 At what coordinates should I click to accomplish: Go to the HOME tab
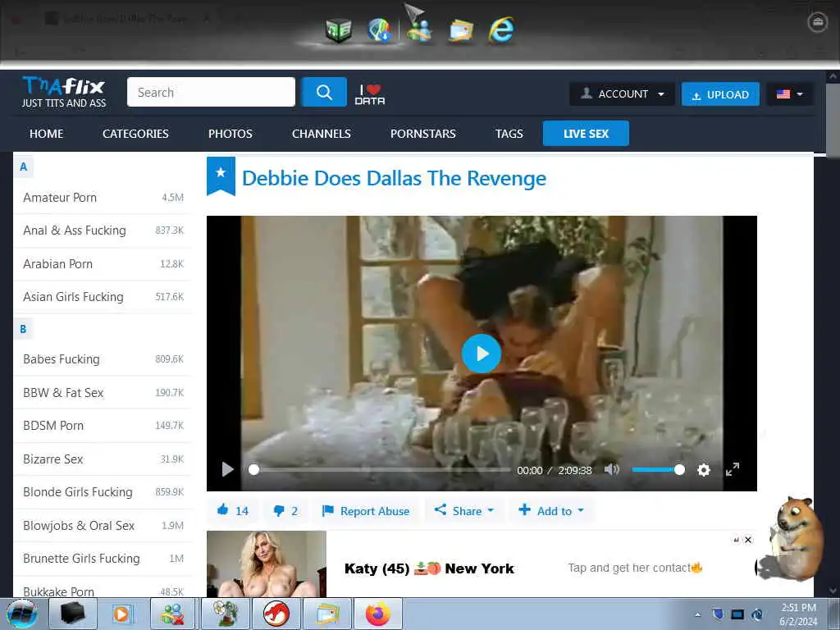coord(46,134)
